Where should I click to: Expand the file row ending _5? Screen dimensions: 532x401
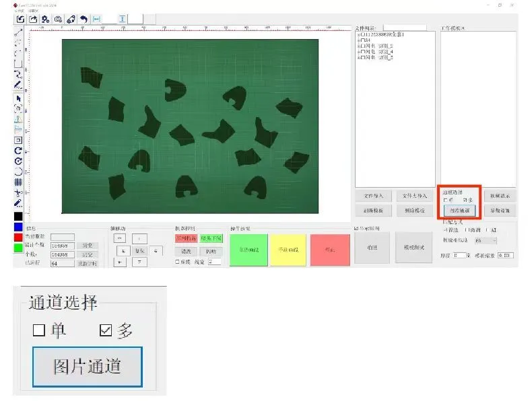(x=359, y=58)
